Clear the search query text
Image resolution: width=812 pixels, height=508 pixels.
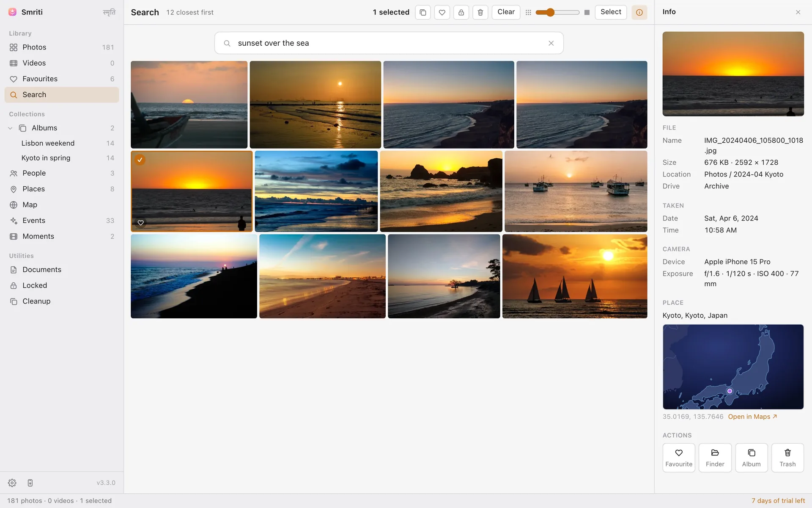(551, 43)
